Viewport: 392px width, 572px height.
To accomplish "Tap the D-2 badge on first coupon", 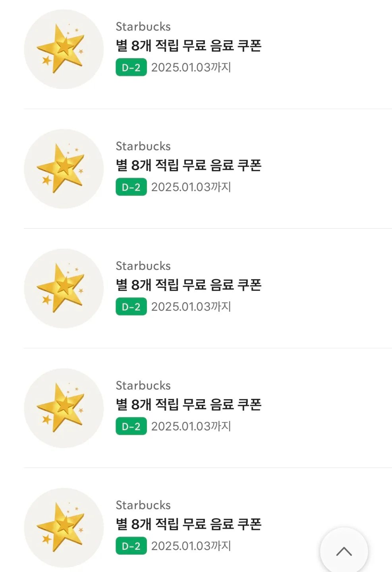I will pyautogui.click(x=131, y=68).
